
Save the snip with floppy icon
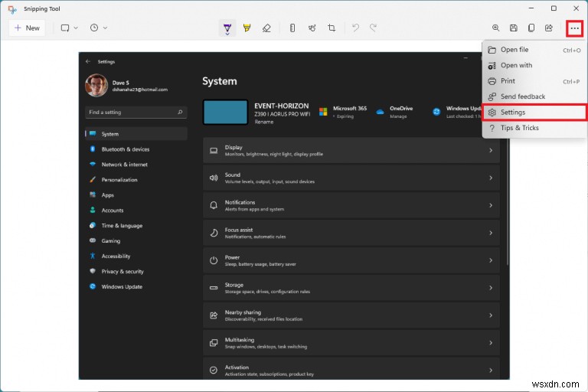(514, 28)
